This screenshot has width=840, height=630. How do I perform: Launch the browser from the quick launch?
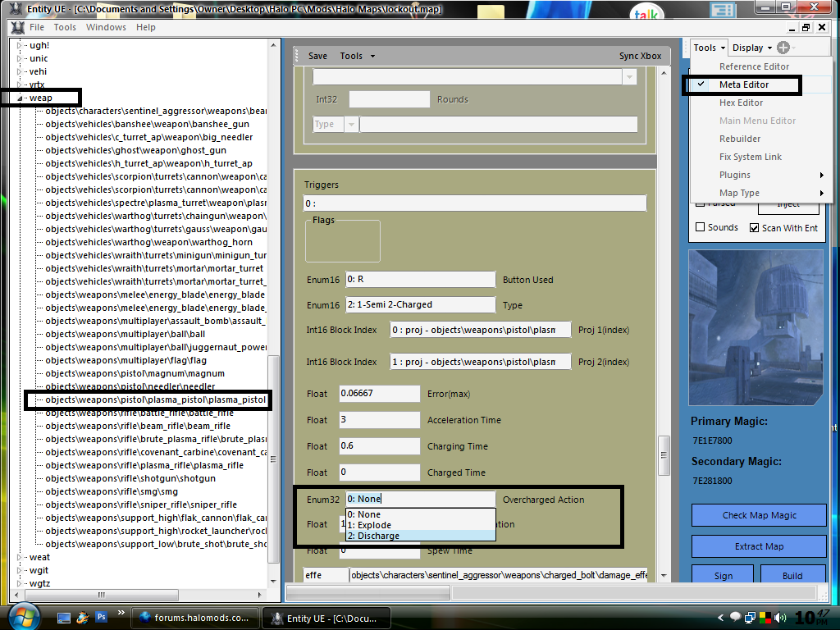(83, 618)
